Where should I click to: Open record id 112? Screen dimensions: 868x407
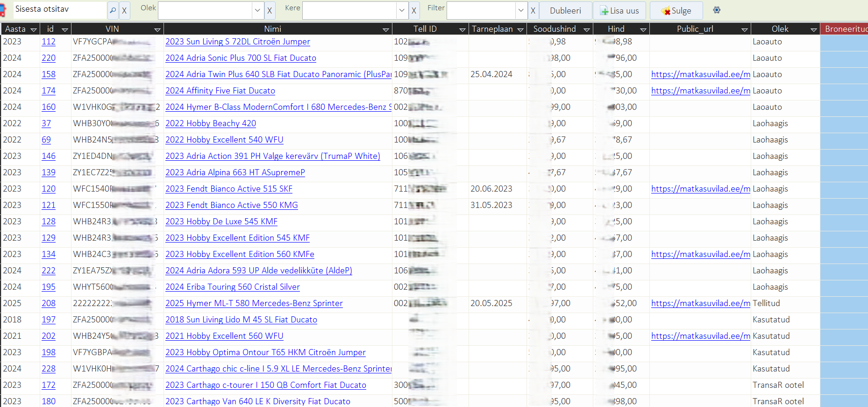[49, 42]
